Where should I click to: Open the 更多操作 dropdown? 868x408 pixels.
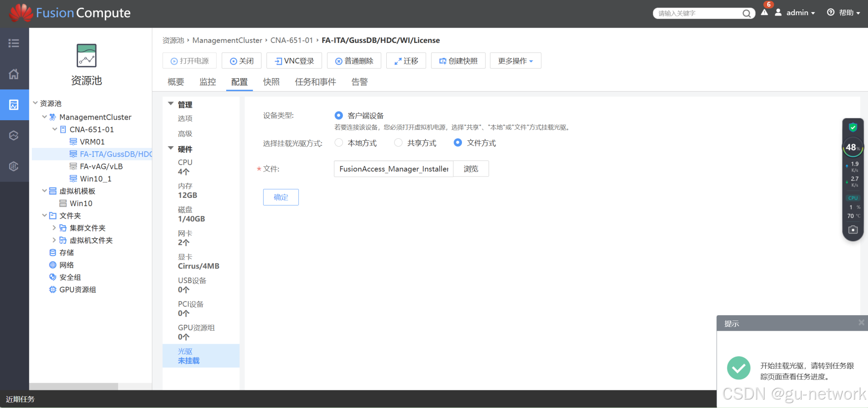pos(515,61)
